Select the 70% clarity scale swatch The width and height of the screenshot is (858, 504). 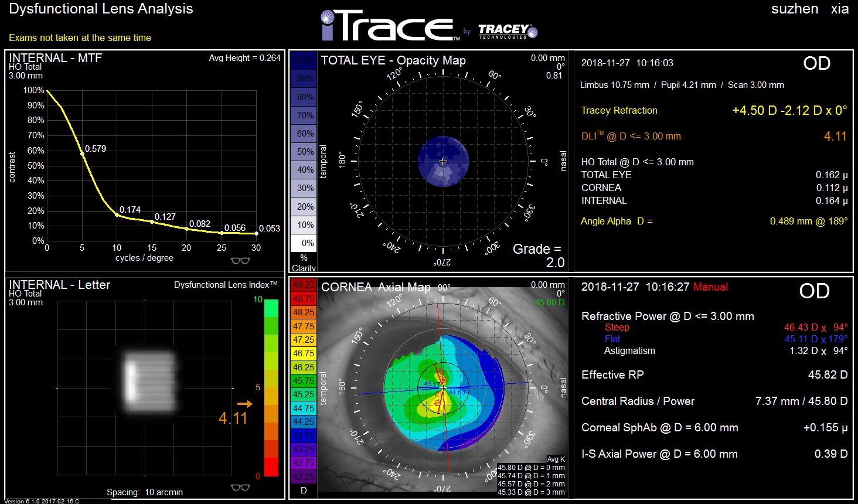pos(304,115)
